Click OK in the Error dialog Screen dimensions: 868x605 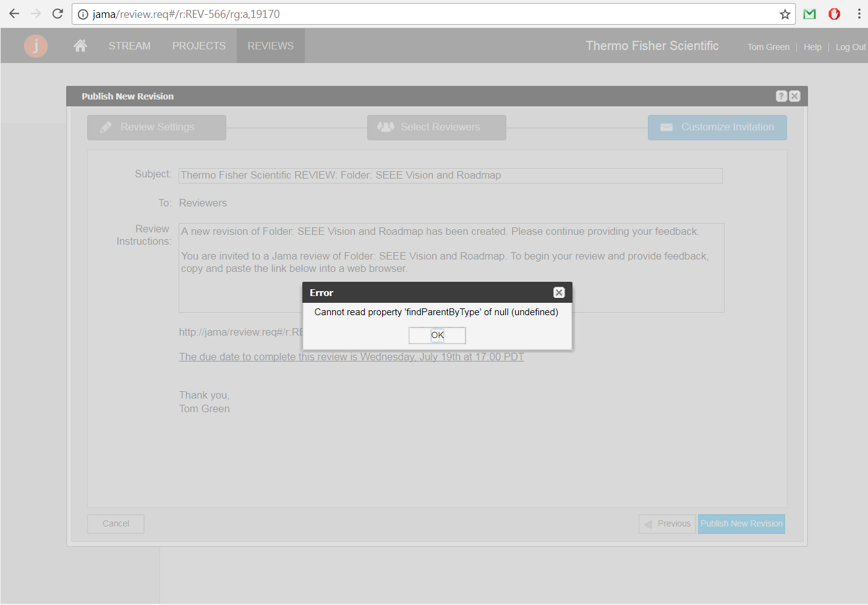point(437,335)
